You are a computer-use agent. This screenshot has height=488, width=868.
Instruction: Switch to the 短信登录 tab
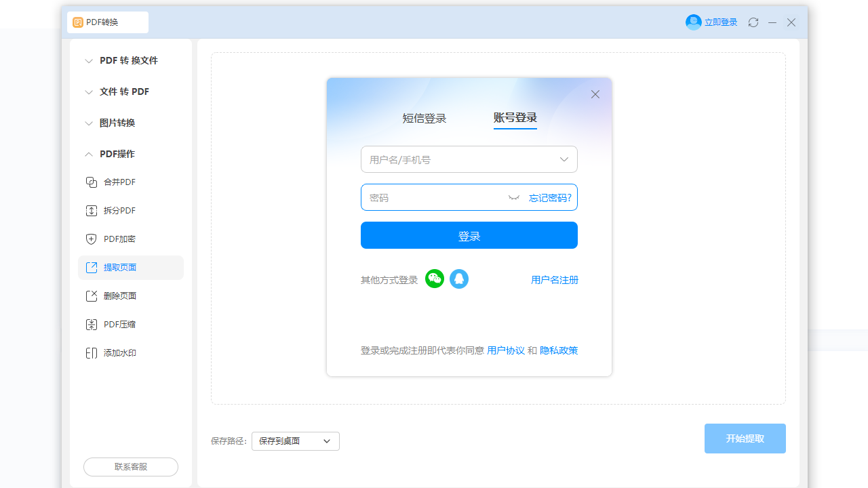click(x=425, y=118)
